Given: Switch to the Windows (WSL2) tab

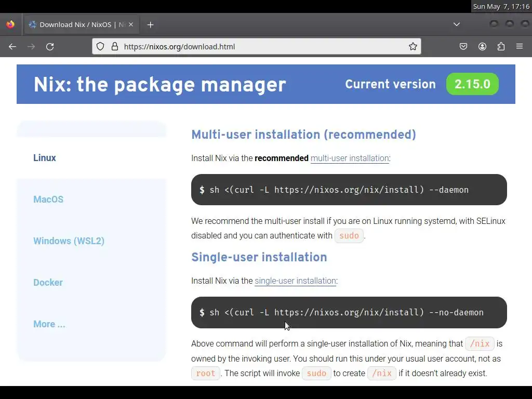Looking at the screenshot, I should pyautogui.click(x=69, y=241).
